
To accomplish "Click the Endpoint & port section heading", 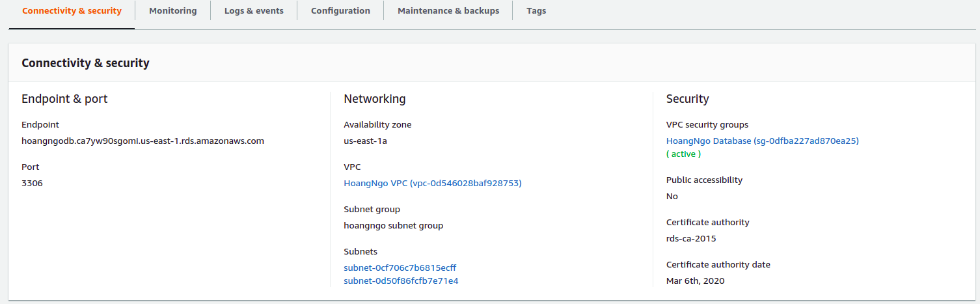I will pyautogui.click(x=64, y=99).
